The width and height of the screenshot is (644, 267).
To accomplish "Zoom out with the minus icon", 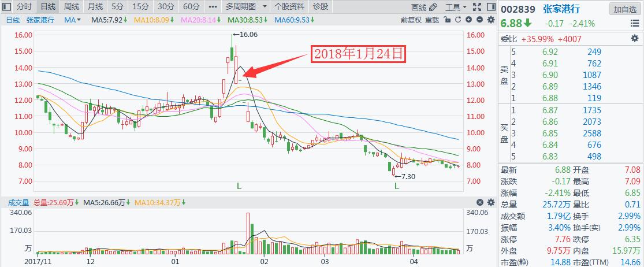I will (479, 20).
